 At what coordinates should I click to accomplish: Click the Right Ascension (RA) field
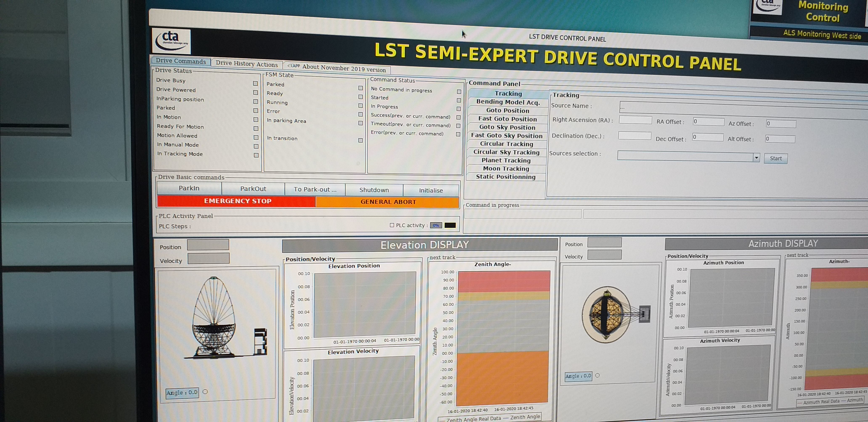[635, 120]
